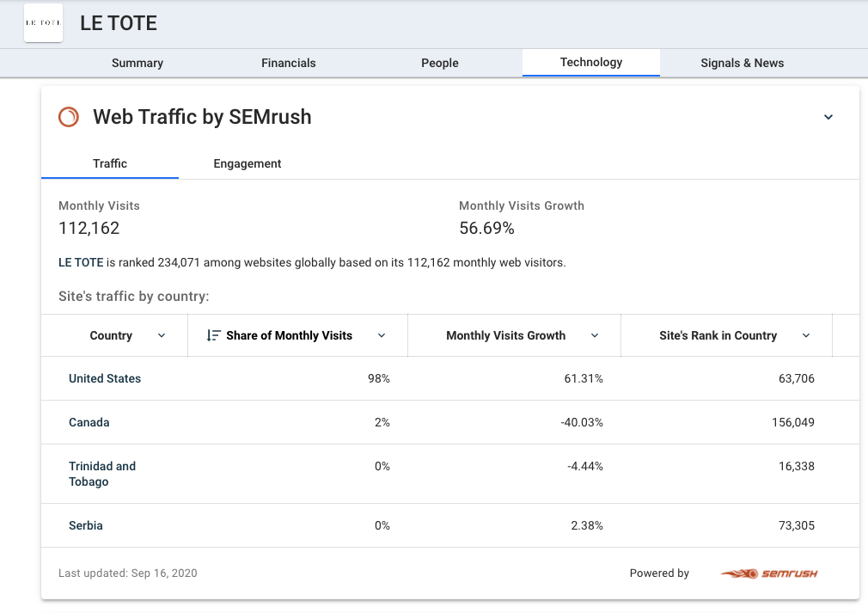Click the LE TOTE page title
Screen dimensions: 868x613
(x=119, y=23)
